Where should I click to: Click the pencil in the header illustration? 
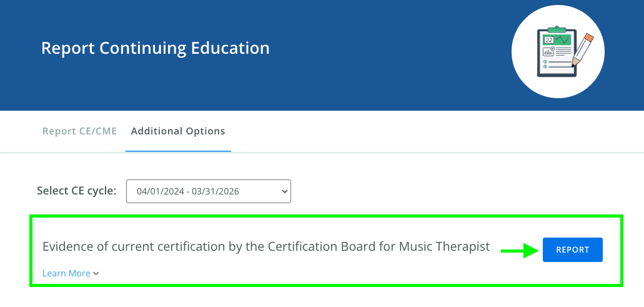[584, 49]
